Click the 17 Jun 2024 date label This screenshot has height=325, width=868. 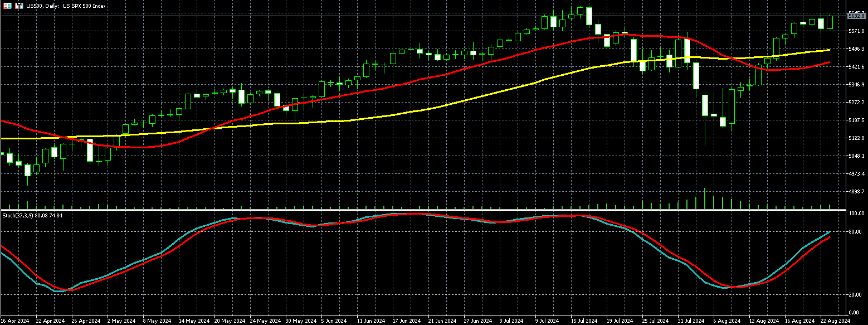tap(406, 321)
